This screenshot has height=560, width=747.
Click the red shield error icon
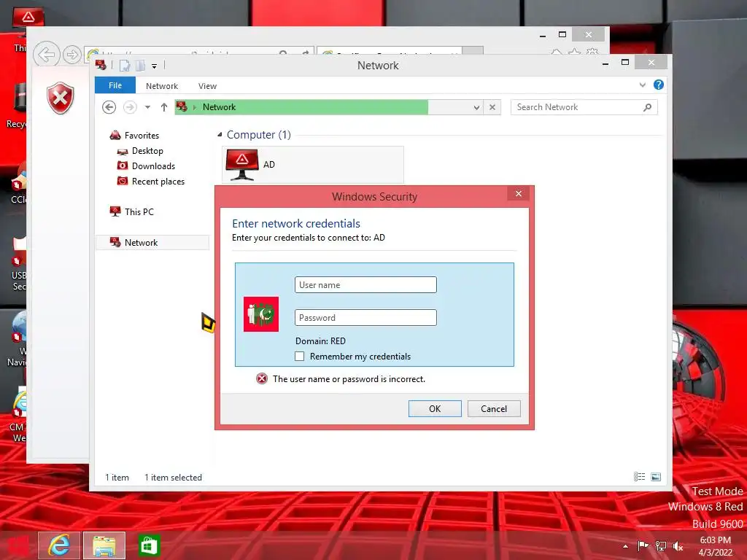click(x=61, y=98)
